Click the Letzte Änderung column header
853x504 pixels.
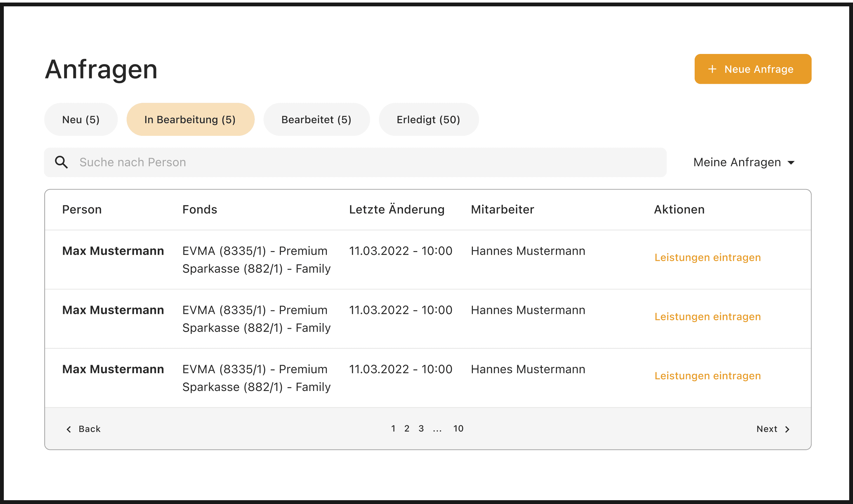(397, 209)
